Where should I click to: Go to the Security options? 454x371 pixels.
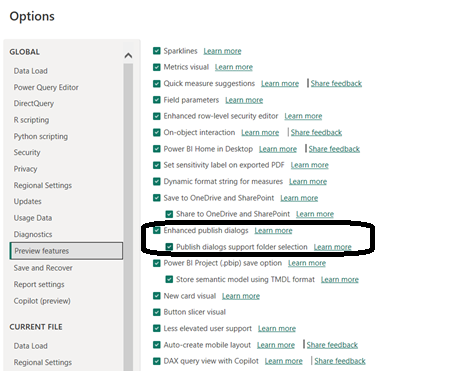(27, 153)
